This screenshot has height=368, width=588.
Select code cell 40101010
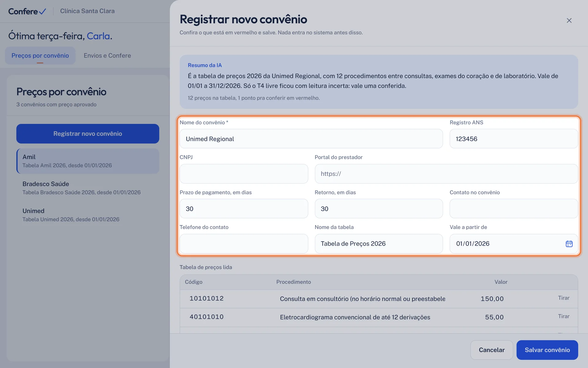206,317
